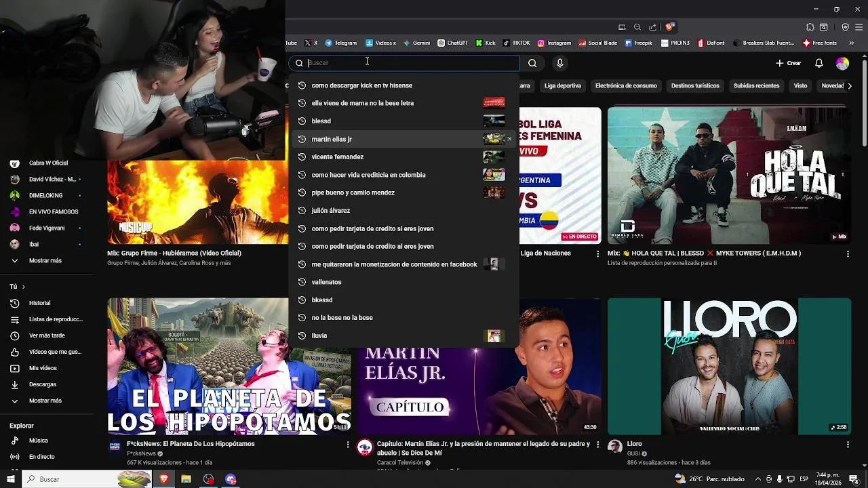The width and height of the screenshot is (868, 488).
Task: Remove the 'martin elias jr' suggestion with X
Action: [509, 139]
